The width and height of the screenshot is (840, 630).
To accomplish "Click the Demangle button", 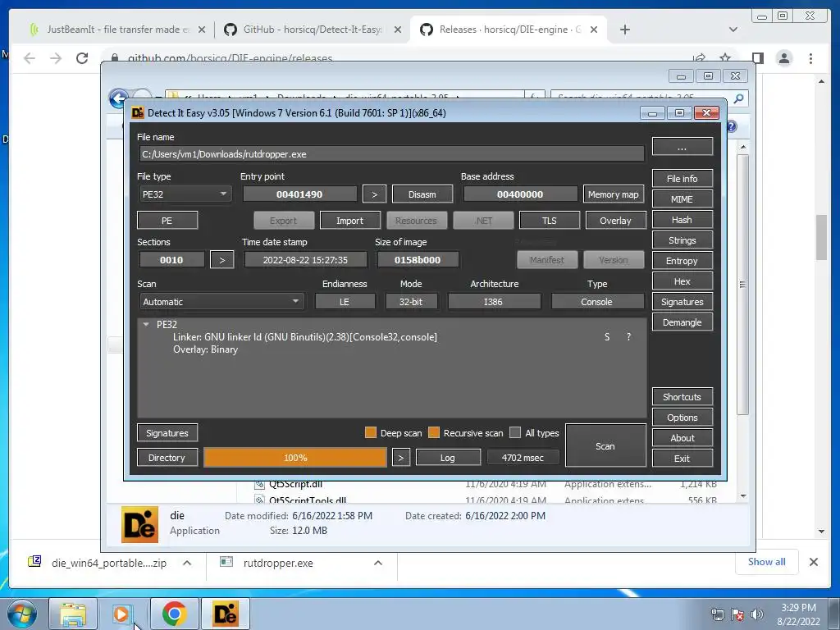I will point(682,322).
